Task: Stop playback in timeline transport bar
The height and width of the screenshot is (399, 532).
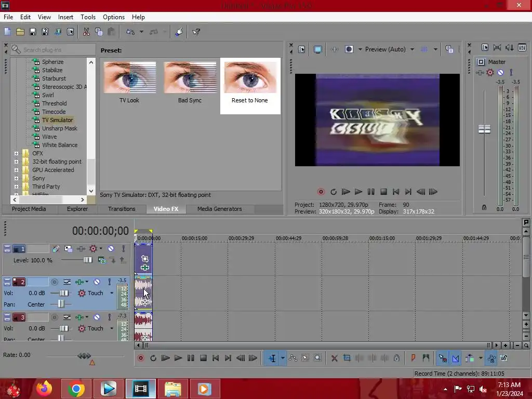Action: coord(203,358)
